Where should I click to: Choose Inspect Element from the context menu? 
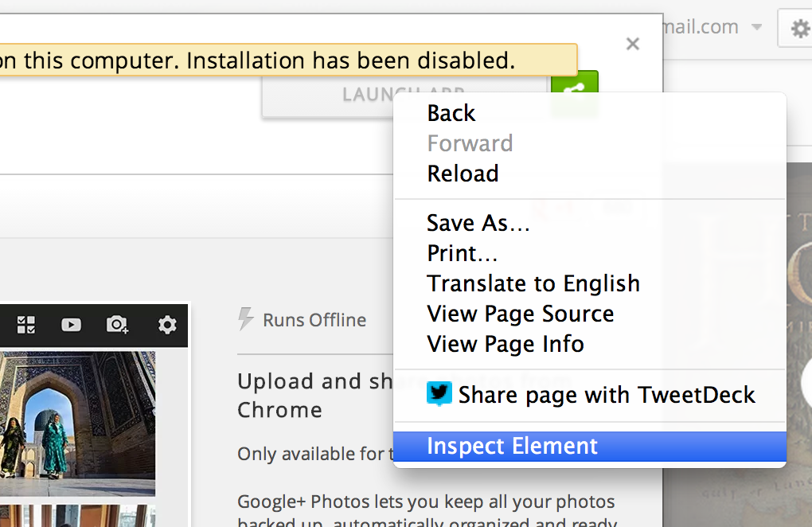[512, 447]
